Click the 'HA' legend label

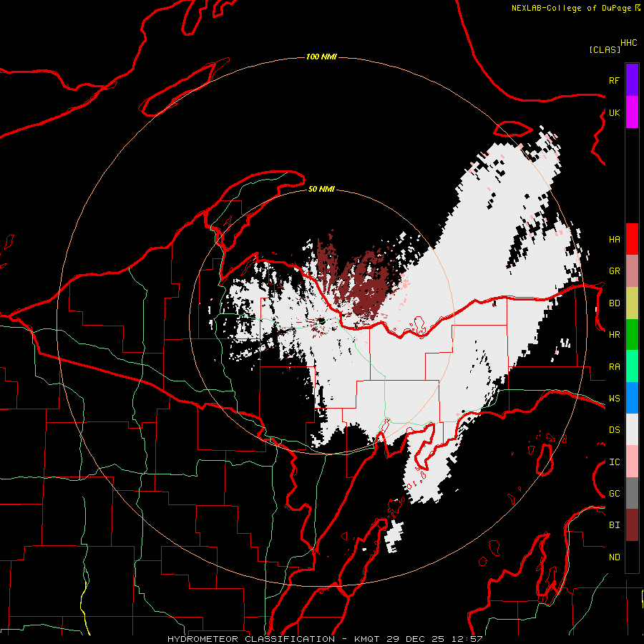614,239
